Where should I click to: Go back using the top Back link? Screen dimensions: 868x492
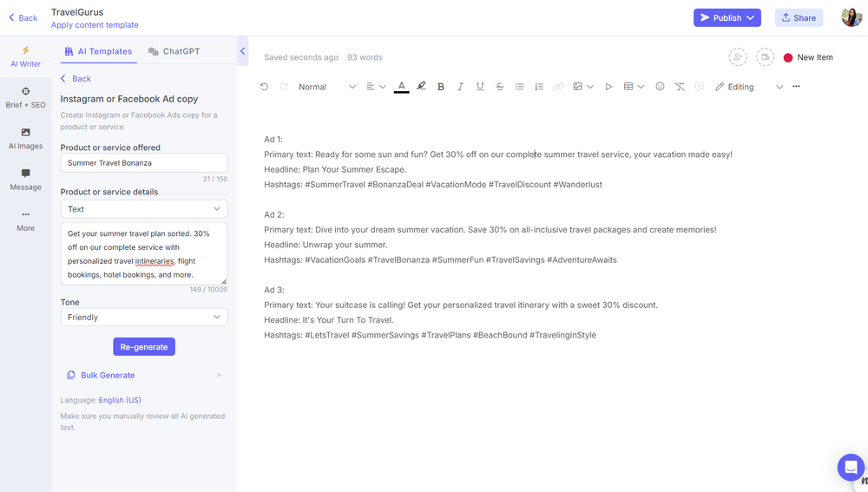click(x=23, y=17)
